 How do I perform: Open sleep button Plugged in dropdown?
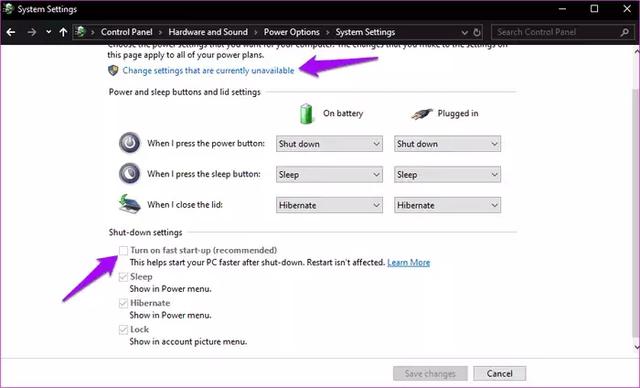447,175
